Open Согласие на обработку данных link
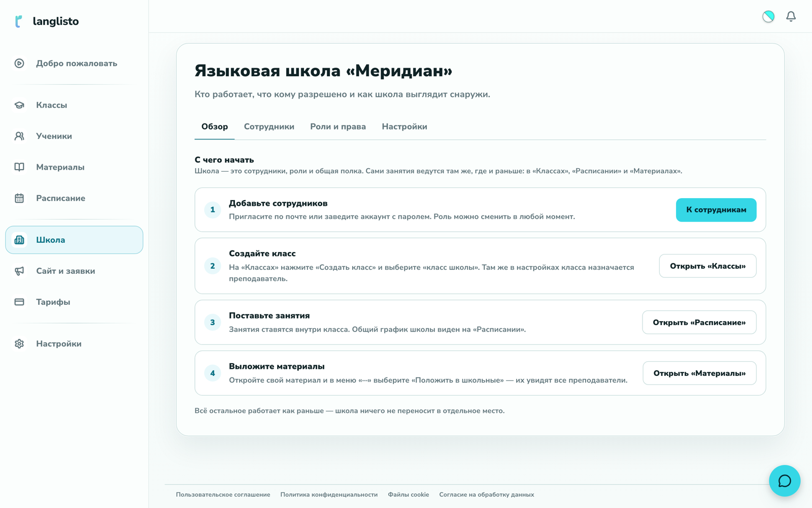 pyautogui.click(x=487, y=495)
